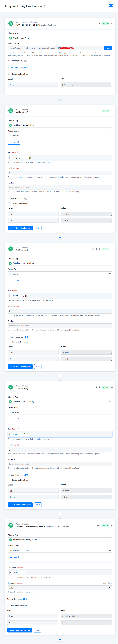Delete step 4 Remove ] with the trash icon
Screen dimensions: 118x644
99,387
